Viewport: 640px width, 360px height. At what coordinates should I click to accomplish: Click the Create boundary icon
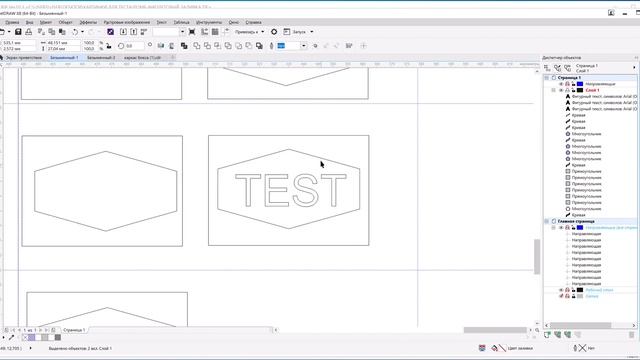coord(259,46)
